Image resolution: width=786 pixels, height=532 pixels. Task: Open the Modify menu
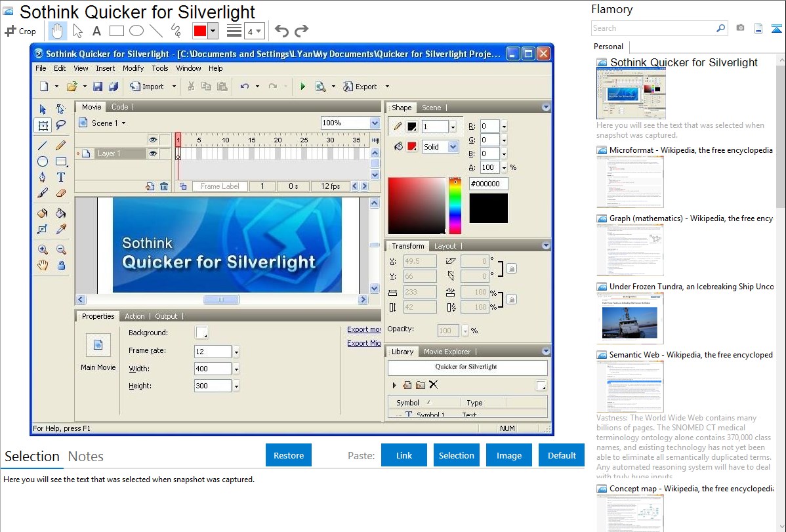(x=133, y=68)
